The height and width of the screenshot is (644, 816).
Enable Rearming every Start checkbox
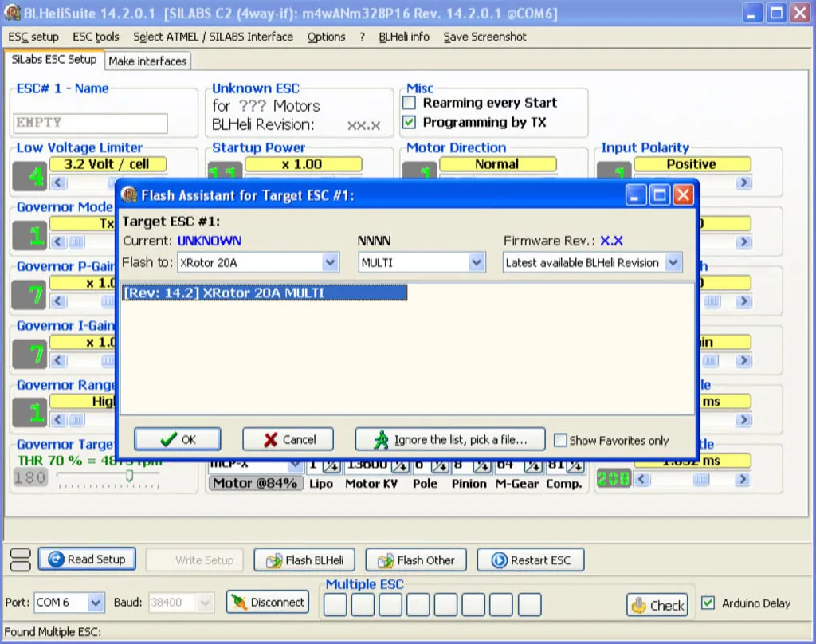click(410, 103)
